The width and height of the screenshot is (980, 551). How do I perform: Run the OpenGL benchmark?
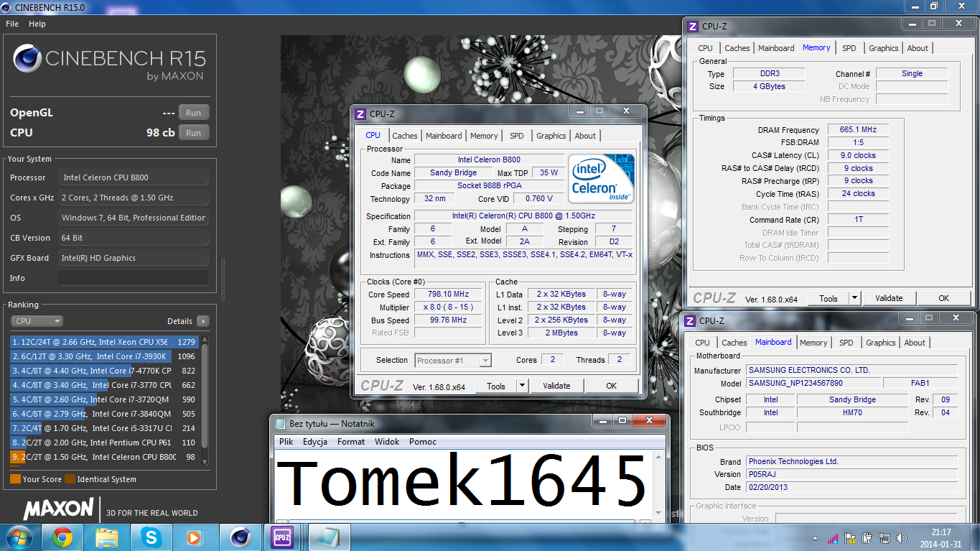pyautogui.click(x=193, y=113)
